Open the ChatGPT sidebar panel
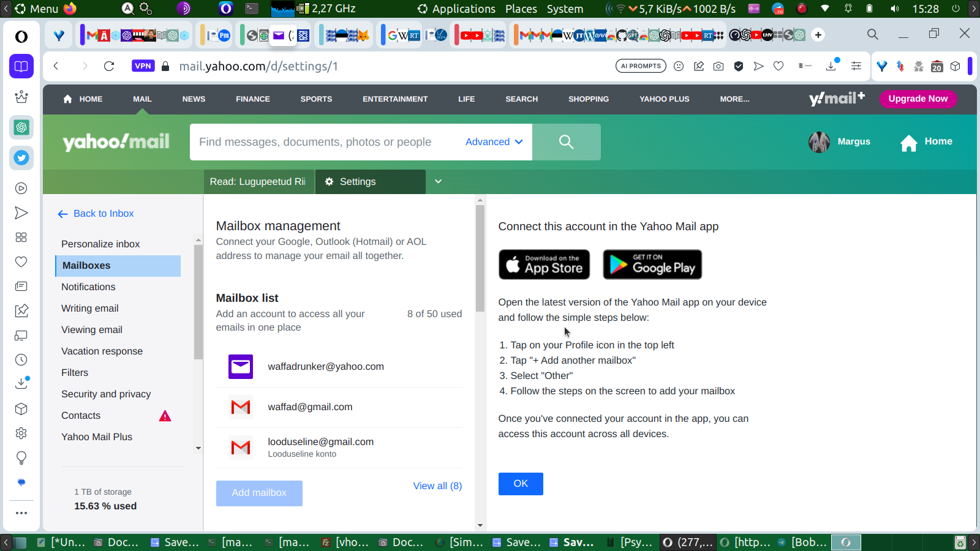This screenshot has width=980, height=551. tap(21, 127)
